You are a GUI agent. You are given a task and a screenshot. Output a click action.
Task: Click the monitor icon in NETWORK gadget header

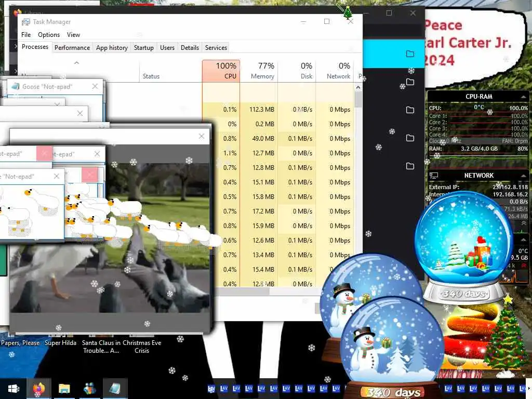click(434, 176)
